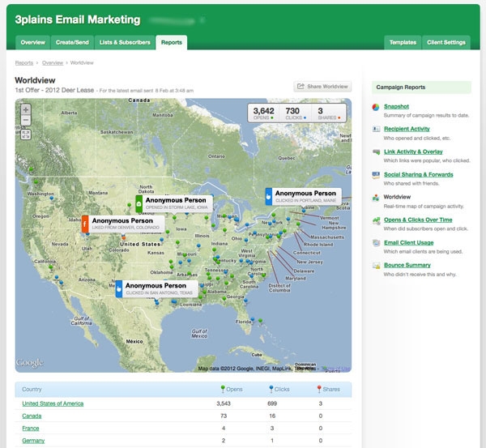Click the Germany country link

tap(33, 441)
